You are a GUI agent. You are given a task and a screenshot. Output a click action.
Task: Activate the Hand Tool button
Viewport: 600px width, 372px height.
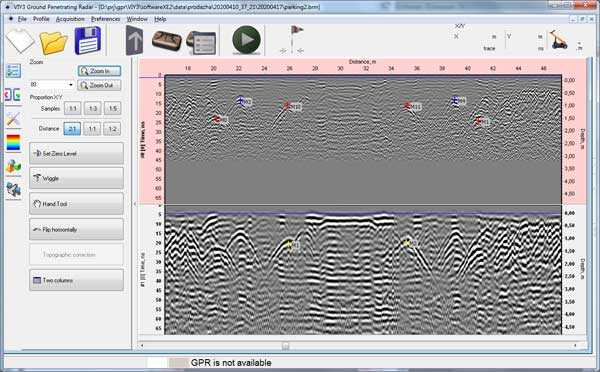tap(77, 204)
